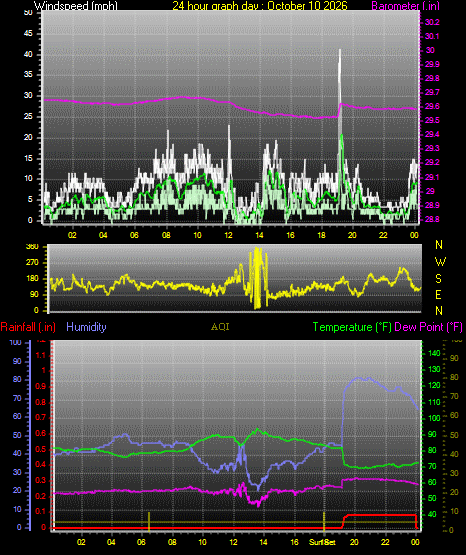Select the 29.9 barometer axis value
Screen dimensions: 466x555
pos(432,64)
